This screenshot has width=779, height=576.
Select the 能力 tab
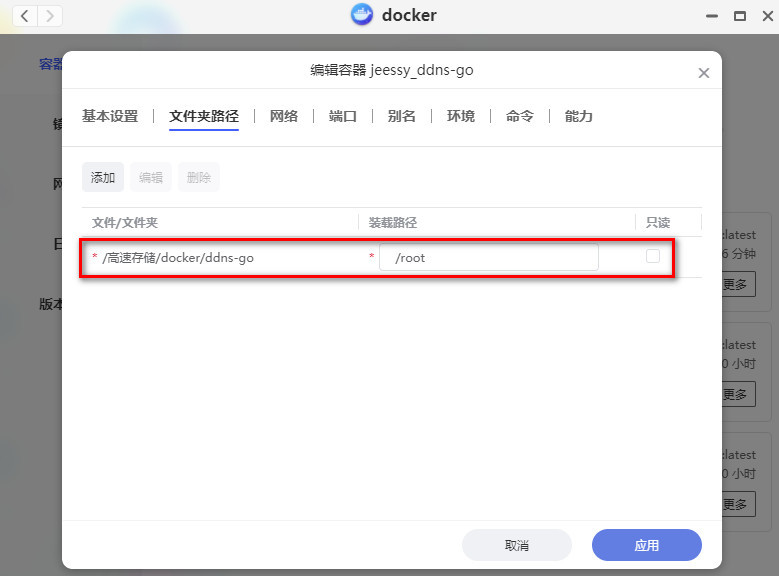[579, 116]
